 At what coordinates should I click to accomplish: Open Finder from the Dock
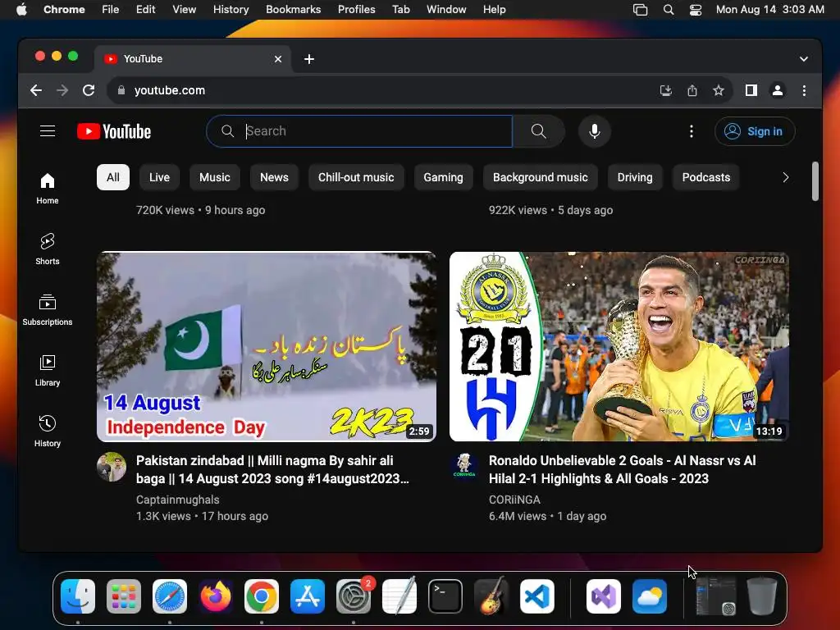point(78,596)
